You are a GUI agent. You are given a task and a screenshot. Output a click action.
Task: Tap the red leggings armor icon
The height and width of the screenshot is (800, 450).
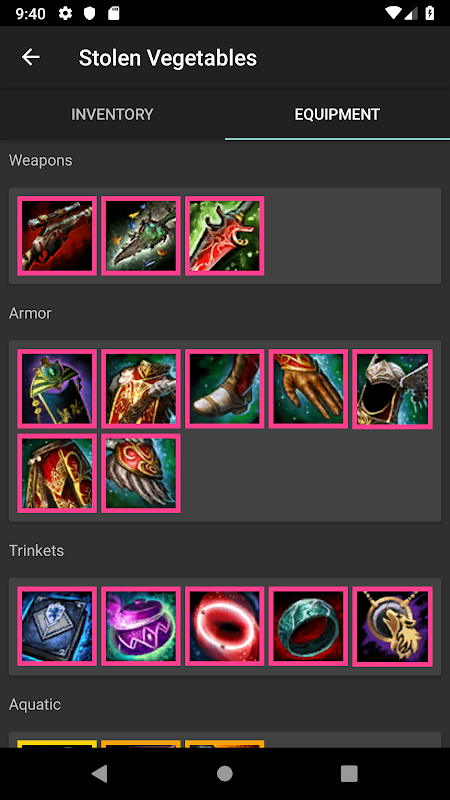(x=57, y=473)
